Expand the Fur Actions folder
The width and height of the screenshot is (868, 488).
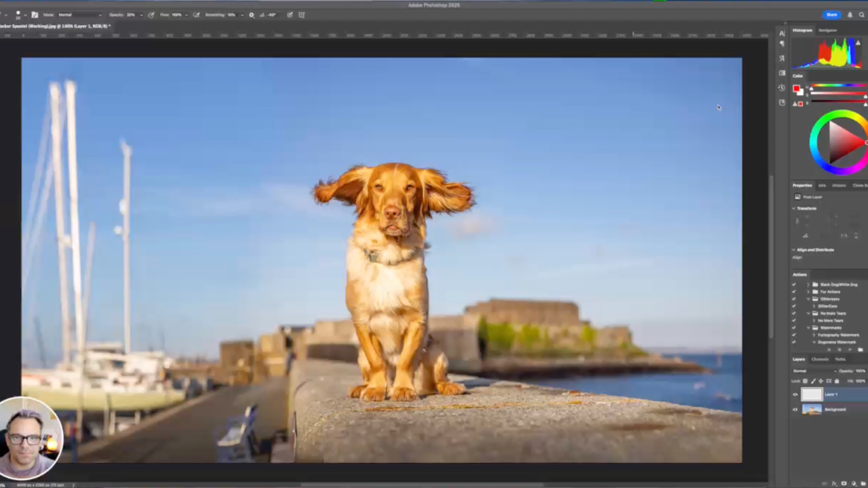[x=808, y=291]
